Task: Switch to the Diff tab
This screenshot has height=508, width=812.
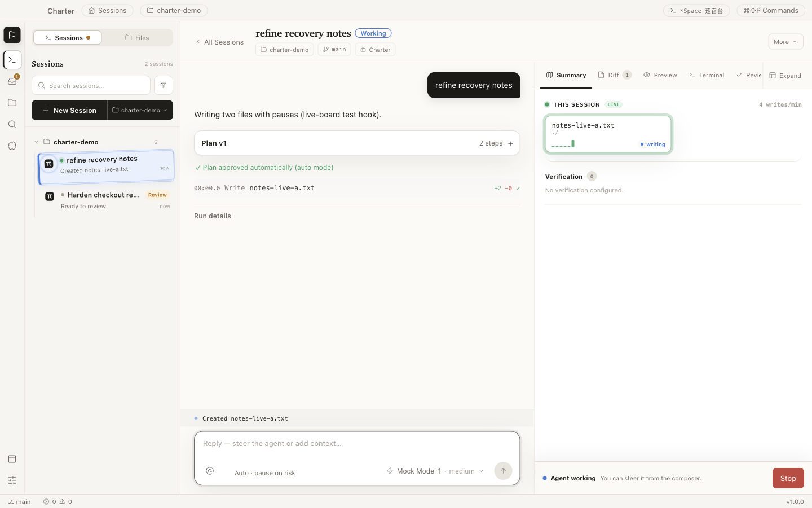Action: 614,75
